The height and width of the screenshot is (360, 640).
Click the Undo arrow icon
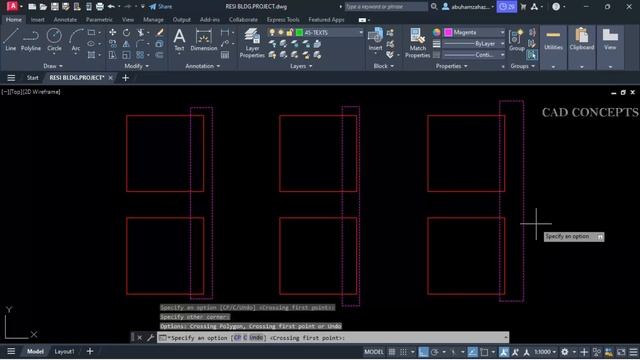111,7
